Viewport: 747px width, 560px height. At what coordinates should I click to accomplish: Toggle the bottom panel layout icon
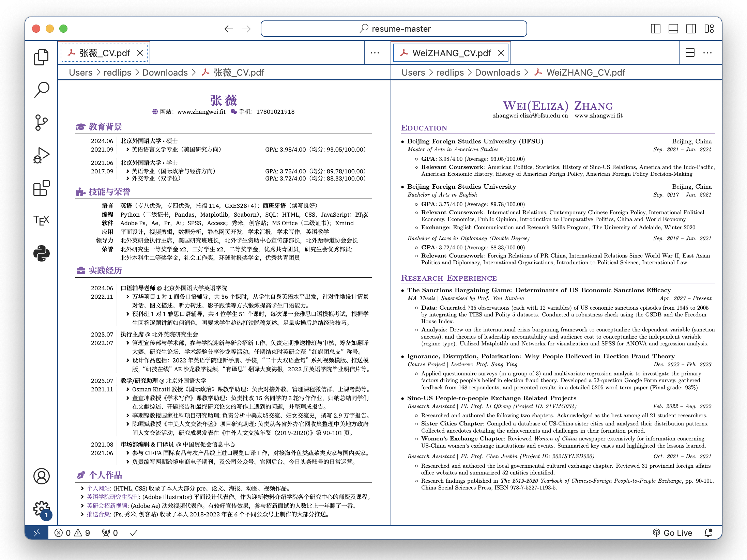[673, 29]
